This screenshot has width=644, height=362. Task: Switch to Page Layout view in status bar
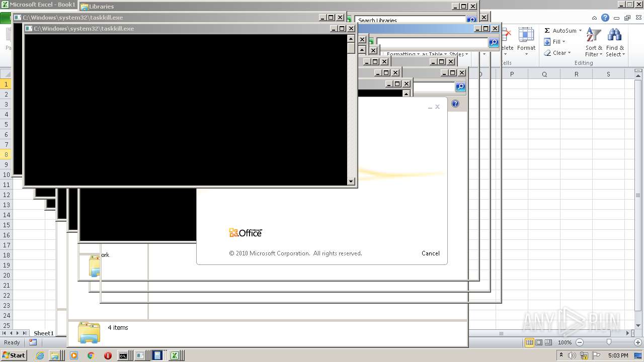pyautogui.click(x=539, y=342)
